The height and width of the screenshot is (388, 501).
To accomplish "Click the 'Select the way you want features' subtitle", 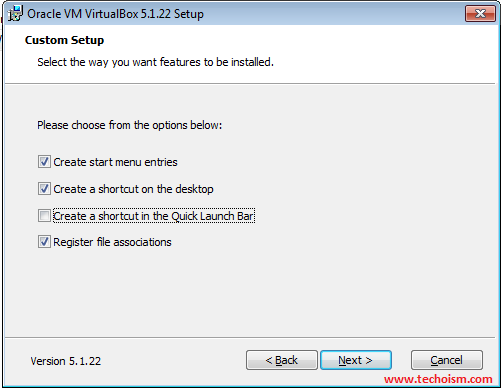I will [155, 62].
